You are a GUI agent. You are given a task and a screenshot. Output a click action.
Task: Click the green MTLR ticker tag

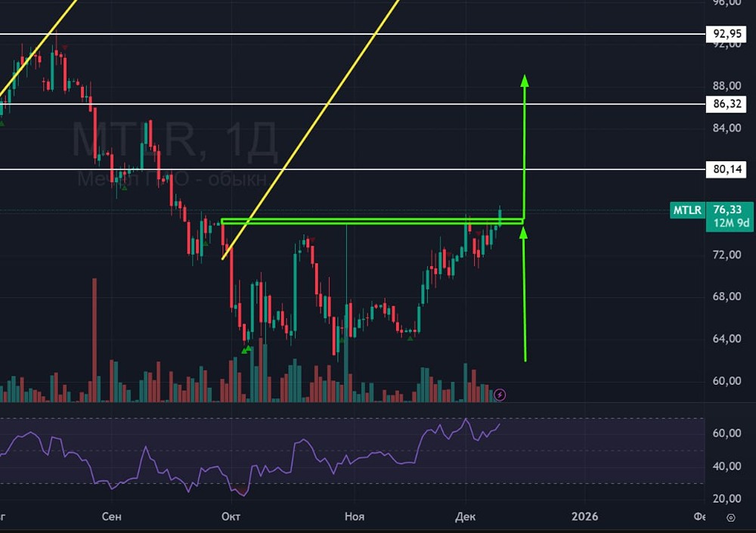coord(687,210)
